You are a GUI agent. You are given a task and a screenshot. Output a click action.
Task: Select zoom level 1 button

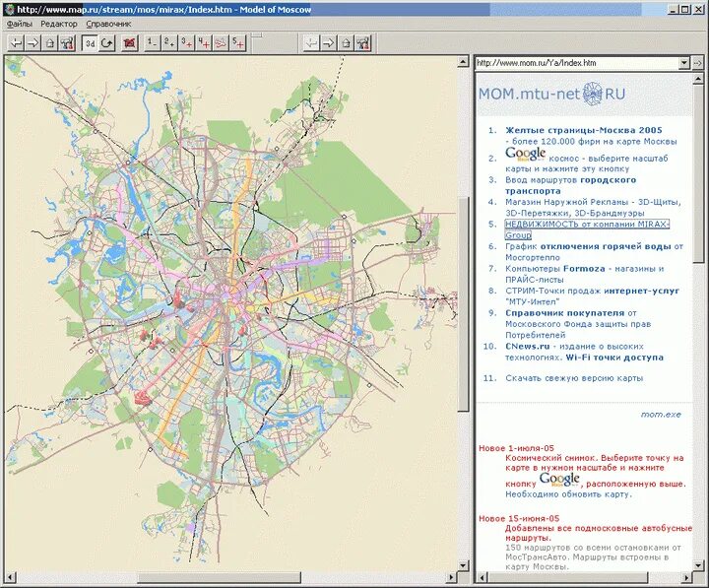click(153, 43)
